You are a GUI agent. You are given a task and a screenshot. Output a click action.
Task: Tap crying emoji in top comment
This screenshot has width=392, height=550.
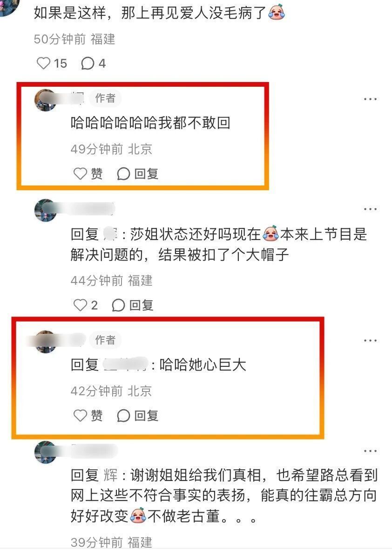277,13
